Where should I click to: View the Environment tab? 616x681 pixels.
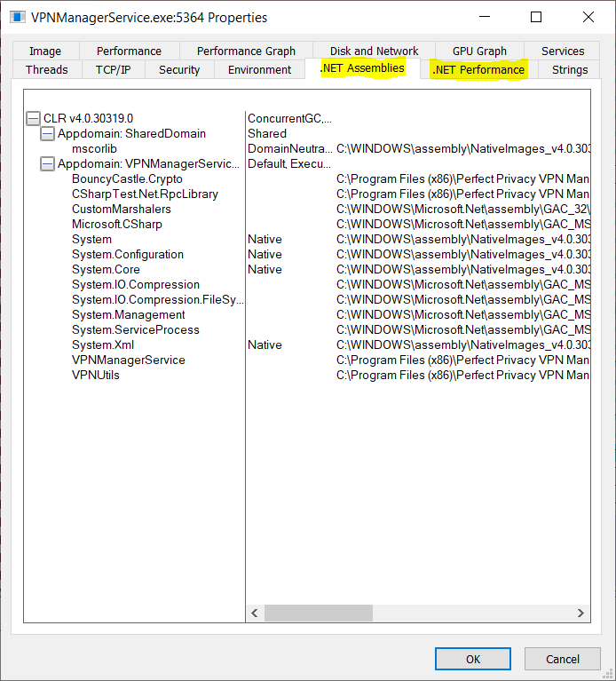pos(259,69)
